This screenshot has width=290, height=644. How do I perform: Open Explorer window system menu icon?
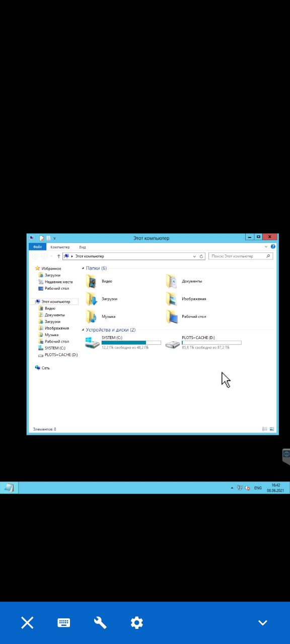[x=32, y=237]
